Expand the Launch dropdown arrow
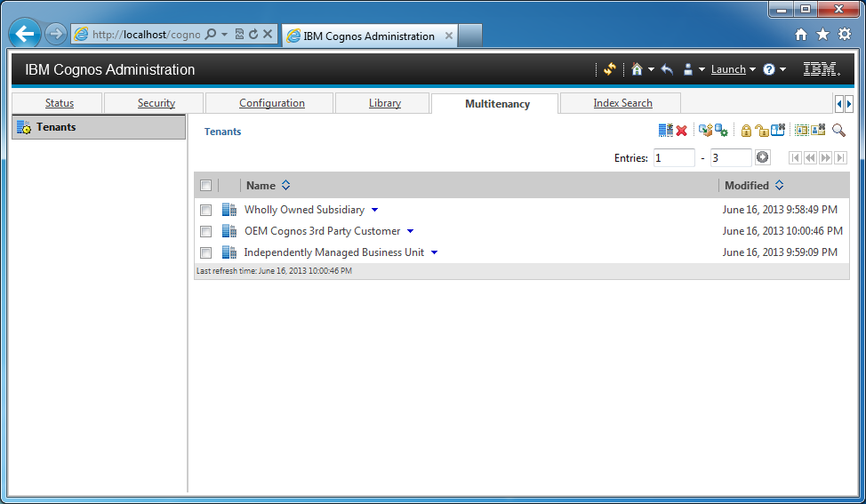This screenshot has width=866, height=504. [752, 69]
